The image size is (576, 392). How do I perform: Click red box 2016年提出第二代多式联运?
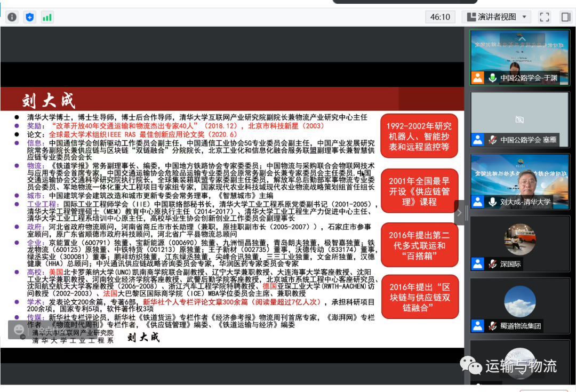point(419,245)
